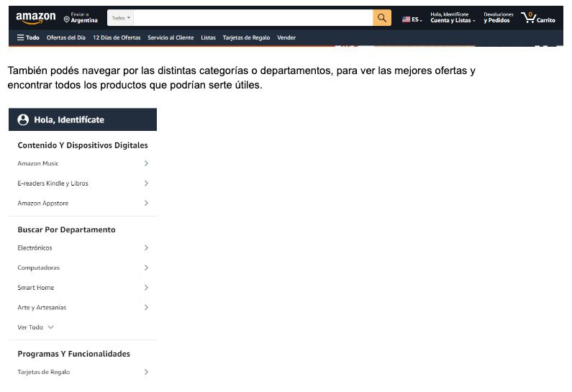Image resolution: width=572 pixels, height=392 pixels.
Task: Click in the Amazon search input field
Action: (x=253, y=18)
